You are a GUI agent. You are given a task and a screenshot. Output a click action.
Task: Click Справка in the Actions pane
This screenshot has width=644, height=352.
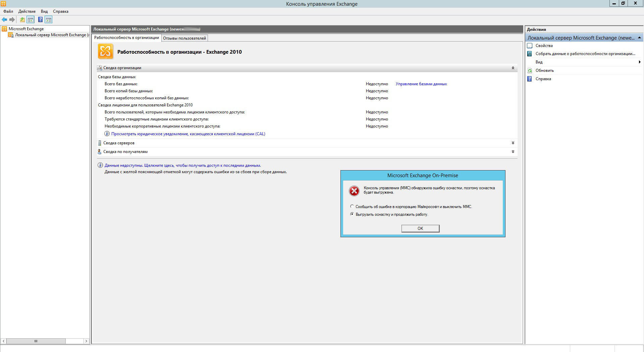(x=543, y=79)
